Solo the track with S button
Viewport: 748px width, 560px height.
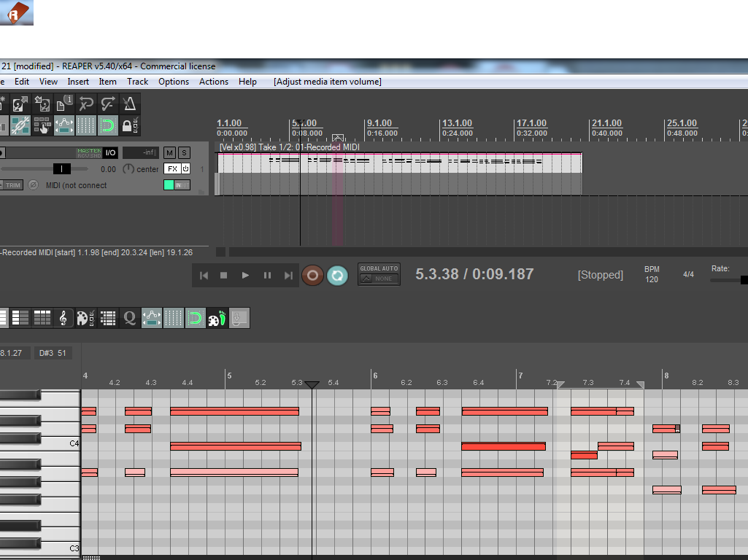(184, 152)
